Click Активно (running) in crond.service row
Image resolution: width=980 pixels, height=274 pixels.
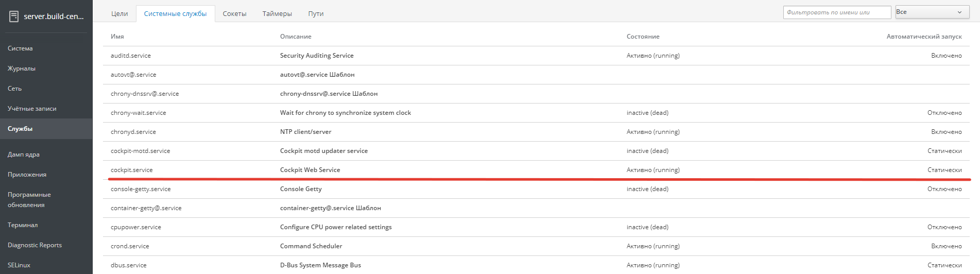[x=653, y=246]
